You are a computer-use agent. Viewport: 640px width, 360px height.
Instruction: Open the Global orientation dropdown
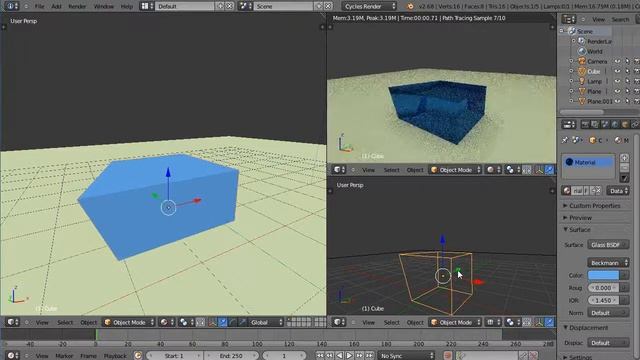tap(266, 322)
